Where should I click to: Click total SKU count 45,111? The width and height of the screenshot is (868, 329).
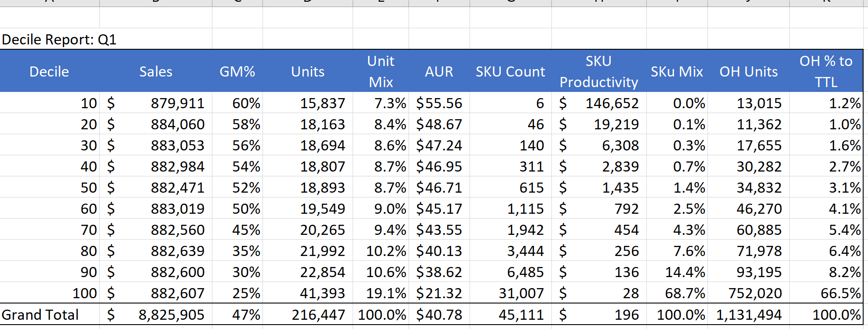(x=511, y=314)
